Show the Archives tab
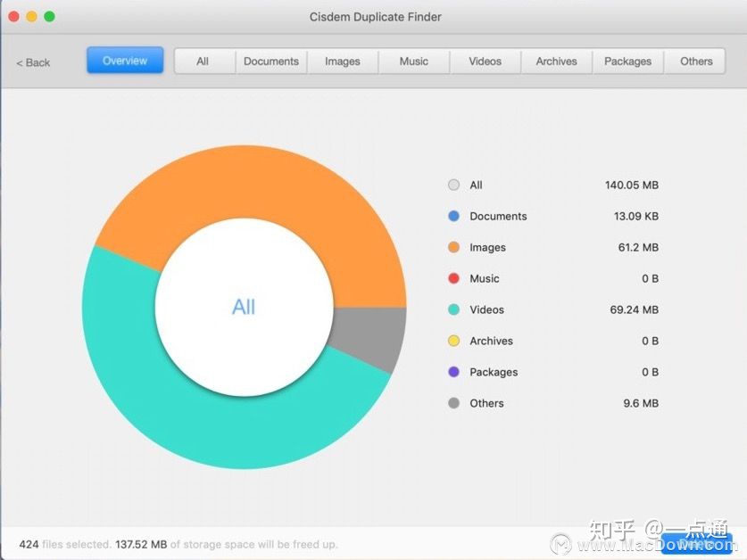Screen dimensions: 747x560 (556, 61)
